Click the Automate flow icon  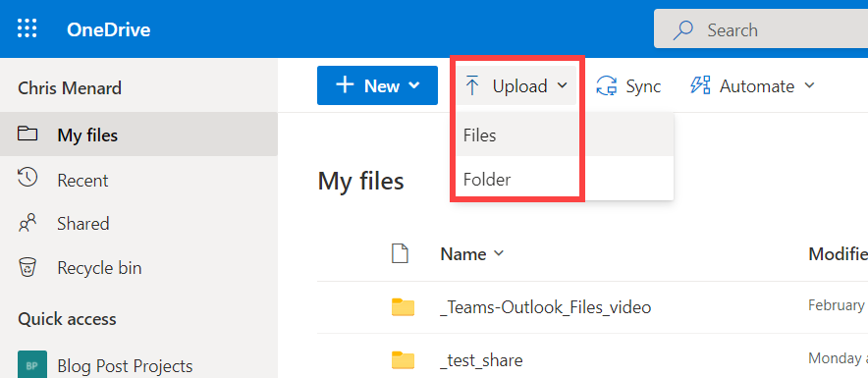700,85
